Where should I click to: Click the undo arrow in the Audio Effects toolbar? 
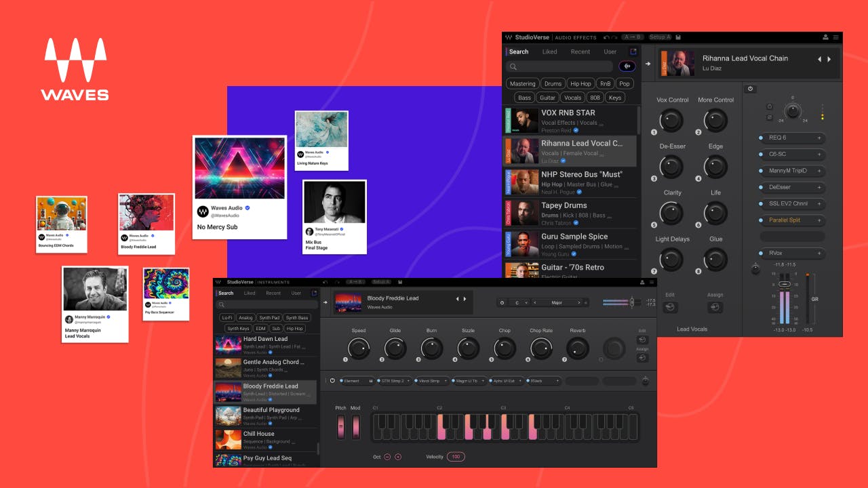click(606, 37)
